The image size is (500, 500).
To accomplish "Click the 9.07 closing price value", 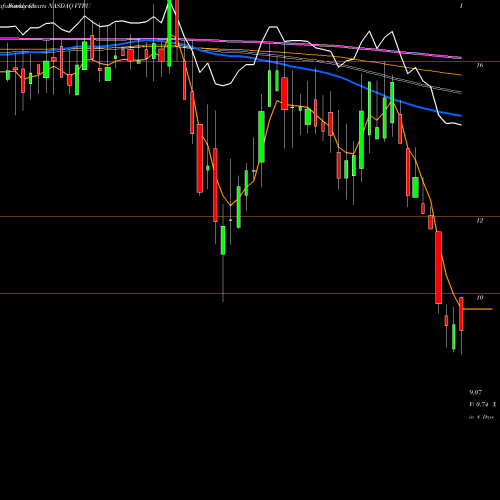I will point(475,392).
